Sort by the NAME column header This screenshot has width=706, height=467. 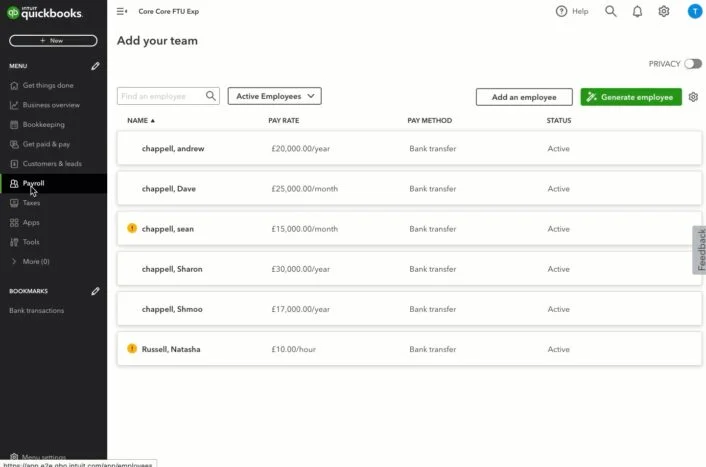tap(140, 120)
